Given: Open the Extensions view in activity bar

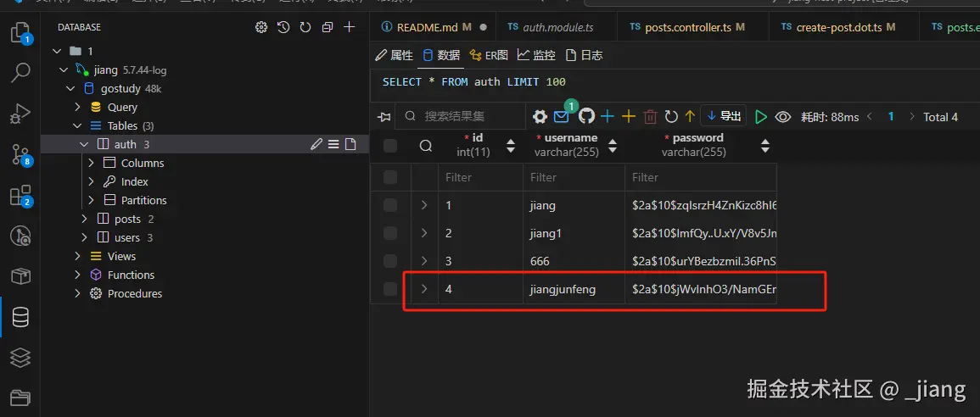Looking at the screenshot, I should 20,196.
